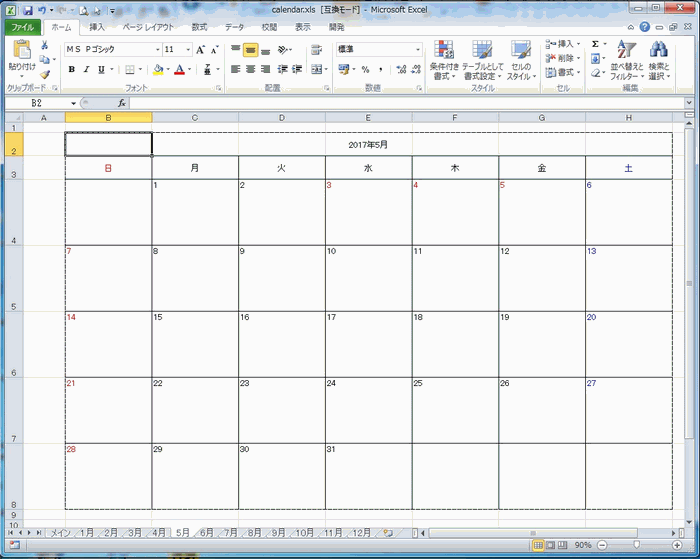This screenshot has height=559, width=700.
Task: Open 条件付き書式 conditional formatting
Action: click(444, 60)
